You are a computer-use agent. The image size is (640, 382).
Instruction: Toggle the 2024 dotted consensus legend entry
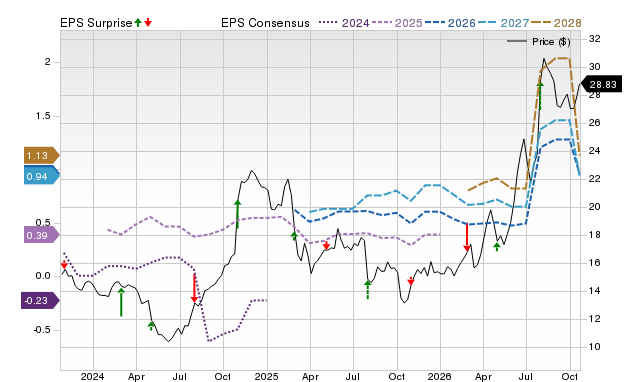[x=344, y=23]
